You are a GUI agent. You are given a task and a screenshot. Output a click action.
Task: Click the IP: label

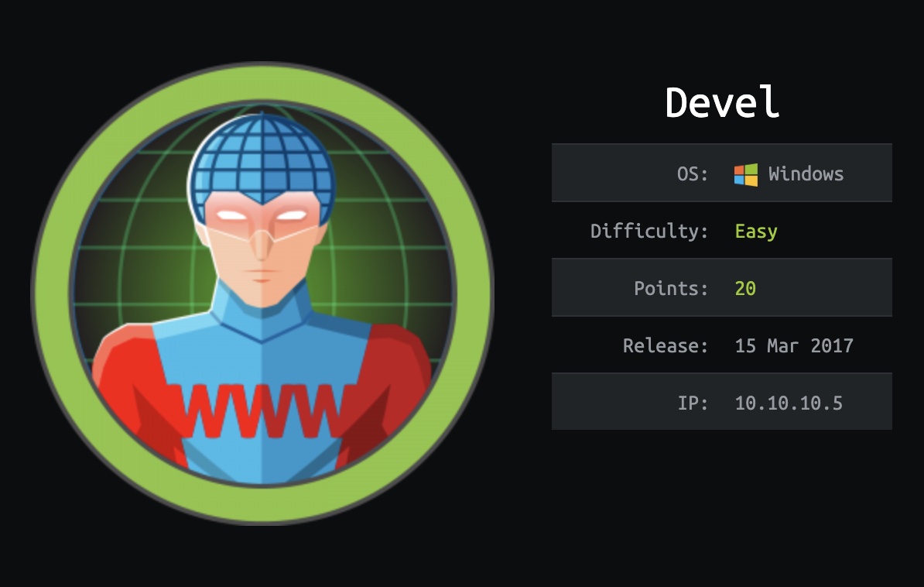point(693,403)
